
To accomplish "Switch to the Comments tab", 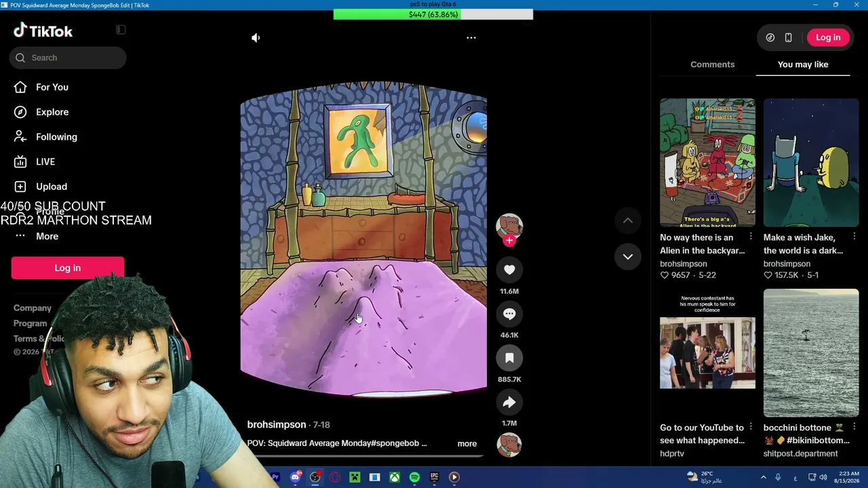I will [713, 64].
